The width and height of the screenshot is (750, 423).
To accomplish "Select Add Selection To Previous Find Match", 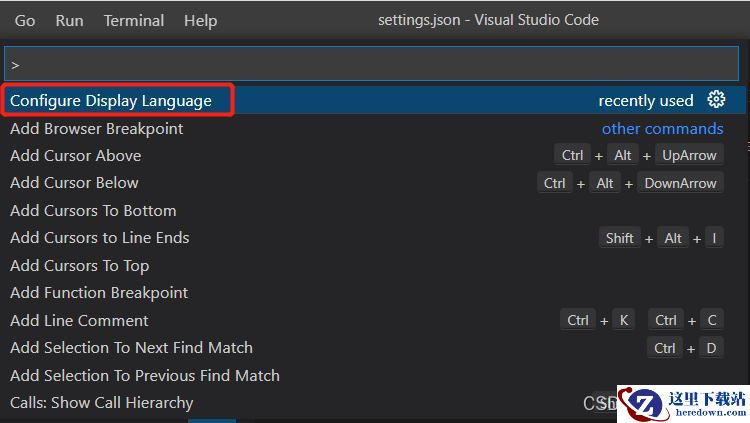I will 373,376.
